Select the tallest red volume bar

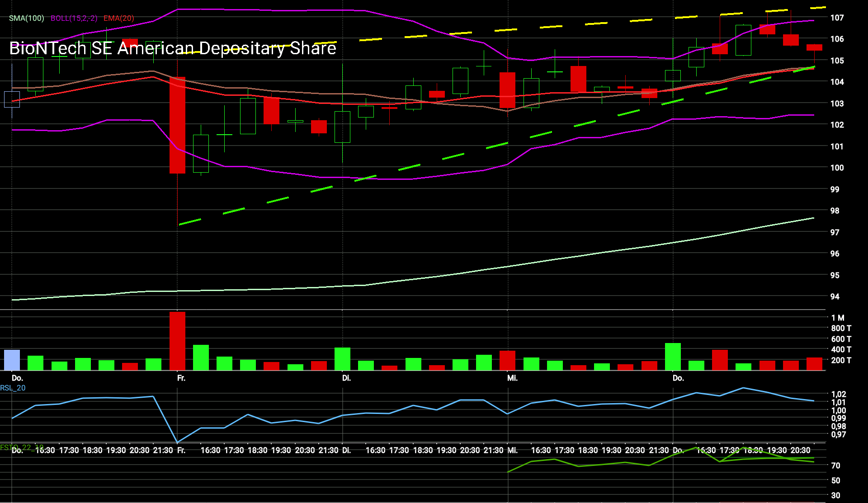click(x=177, y=341)
